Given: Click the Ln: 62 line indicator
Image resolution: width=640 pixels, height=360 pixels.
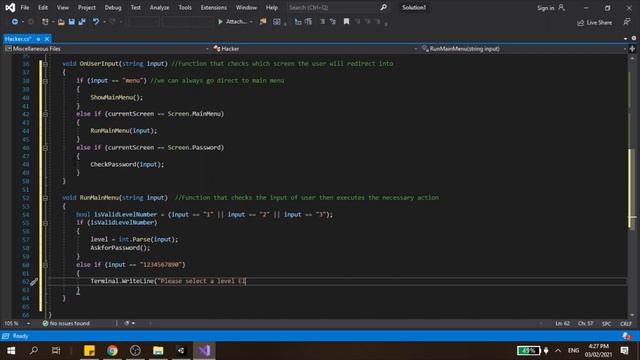Looking at the screenshot, I should pyautogui.click(x=562, y=323).
